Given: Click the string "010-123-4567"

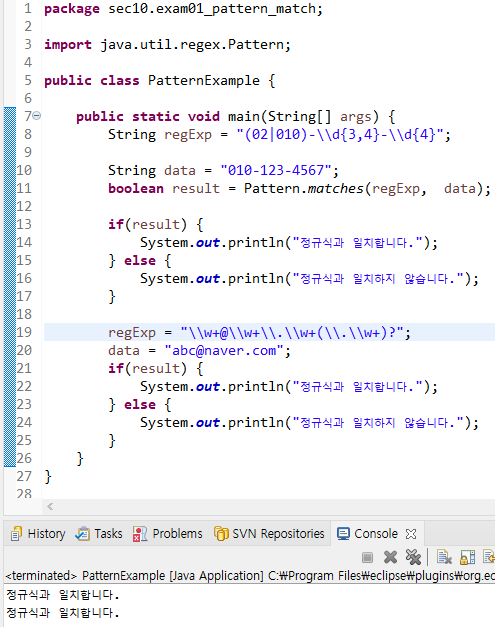Looking at the screenshot, I should pyautogui.click(x=276, y=170).
